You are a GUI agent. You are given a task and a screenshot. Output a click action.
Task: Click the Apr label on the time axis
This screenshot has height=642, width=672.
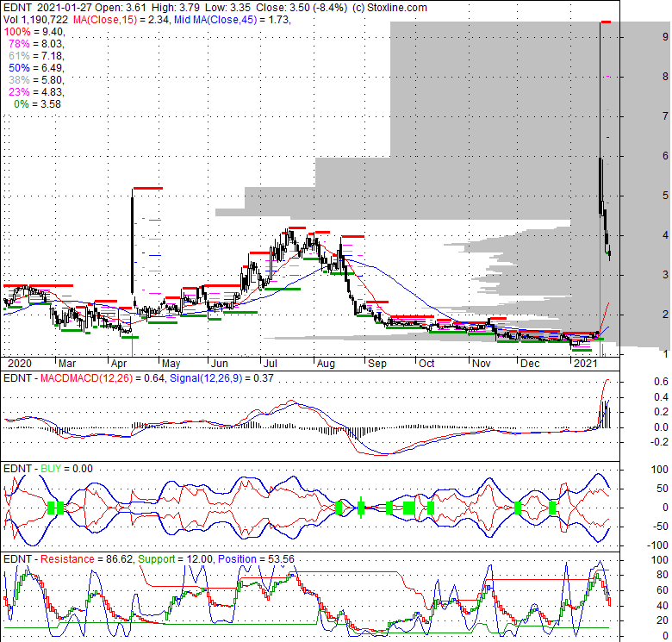pyautogui.click(x=119, y=364)
